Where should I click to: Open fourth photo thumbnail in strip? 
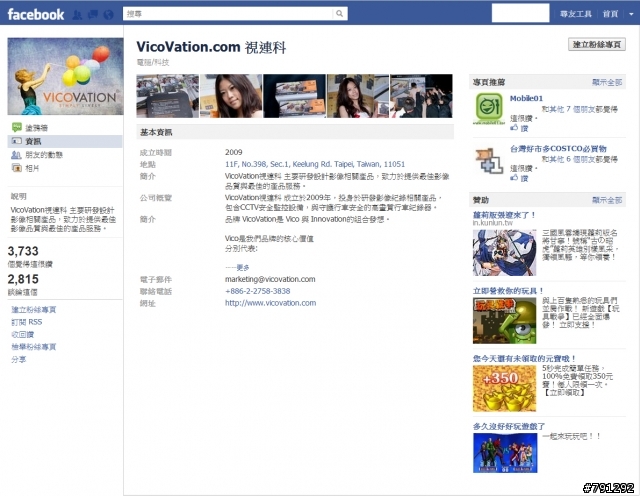[358, 96]
